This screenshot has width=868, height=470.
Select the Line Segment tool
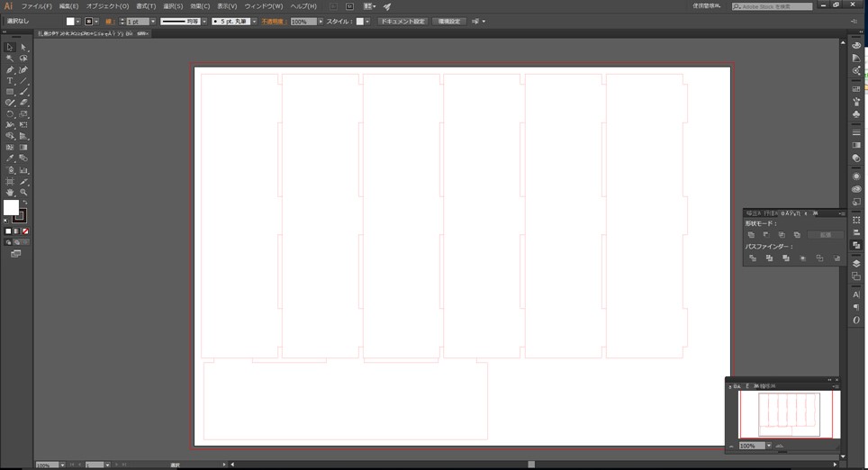point(23,81)
